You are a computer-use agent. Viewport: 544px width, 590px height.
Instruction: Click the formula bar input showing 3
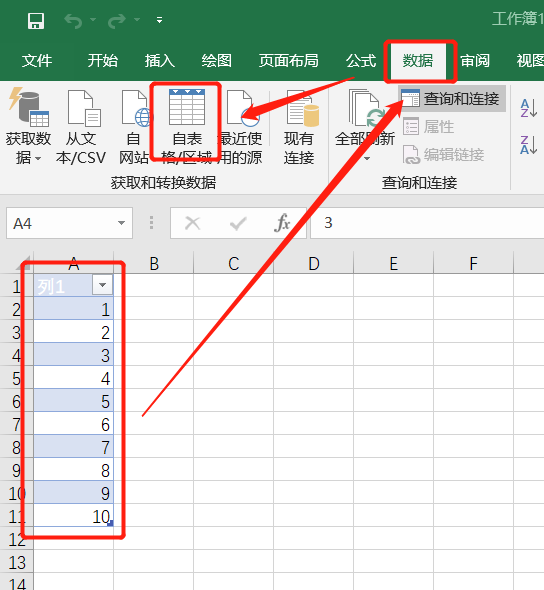tap(427, 224)
